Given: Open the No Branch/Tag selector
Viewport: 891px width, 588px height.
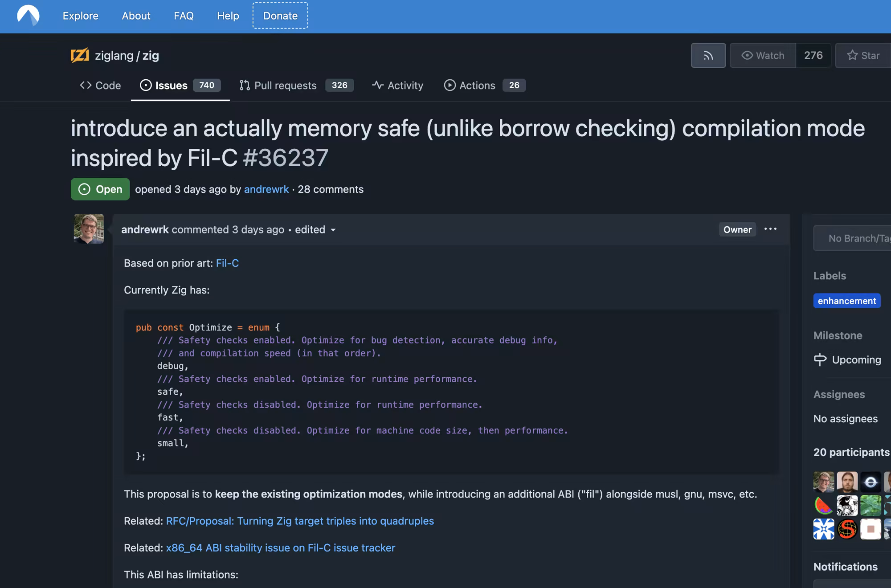Looking at the screenshot, I should [852, 238].
